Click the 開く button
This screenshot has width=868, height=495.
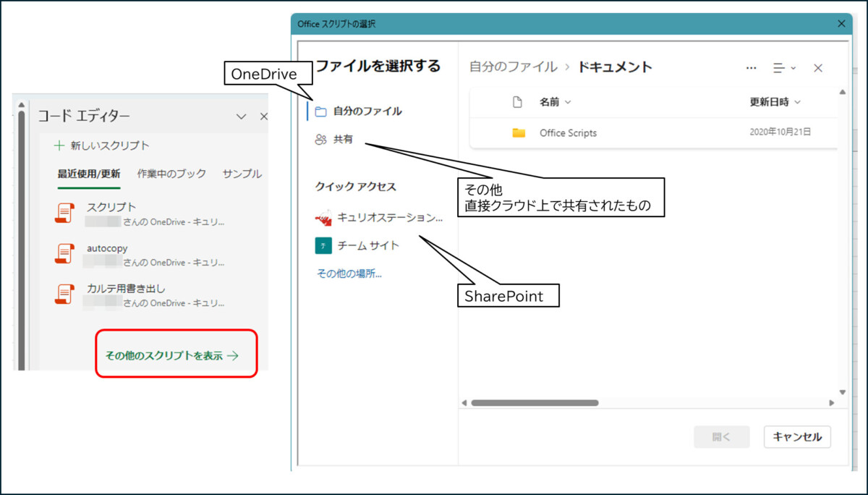(x=721, y=436)
